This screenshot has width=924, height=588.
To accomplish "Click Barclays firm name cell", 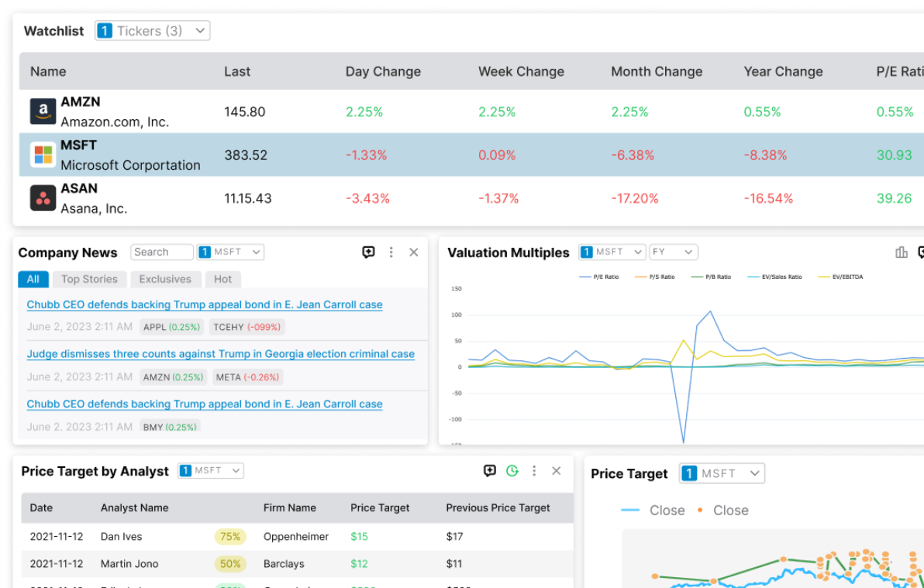I will [284, 564].
